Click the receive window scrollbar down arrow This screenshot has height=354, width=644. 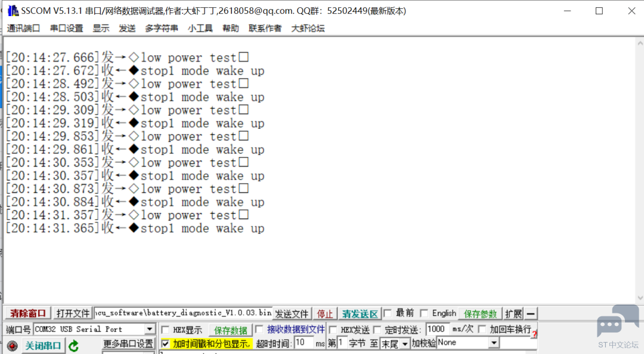coord(640,298)
